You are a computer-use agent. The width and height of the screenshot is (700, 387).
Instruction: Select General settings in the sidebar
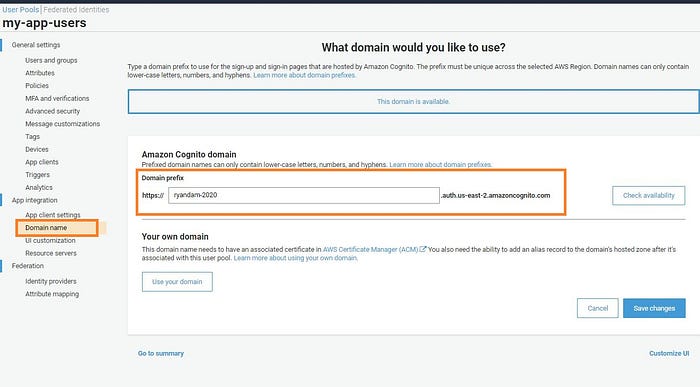pyautogui.click(x=36, y=45)
